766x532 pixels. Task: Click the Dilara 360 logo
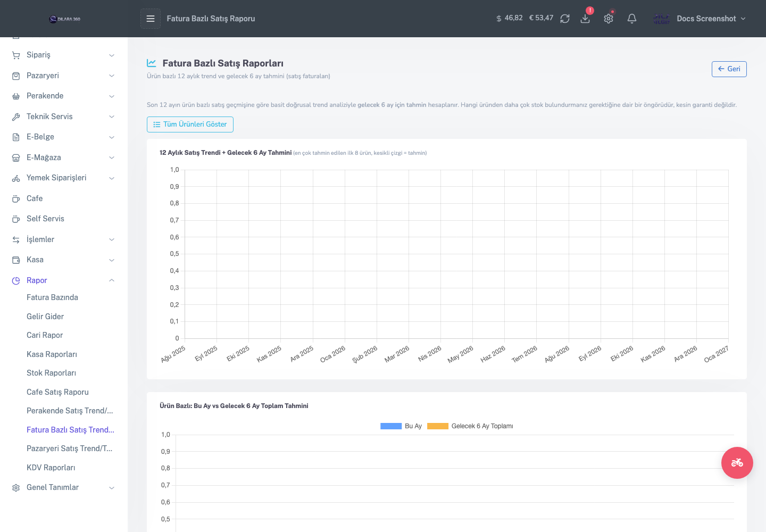[x=64, y=19]
